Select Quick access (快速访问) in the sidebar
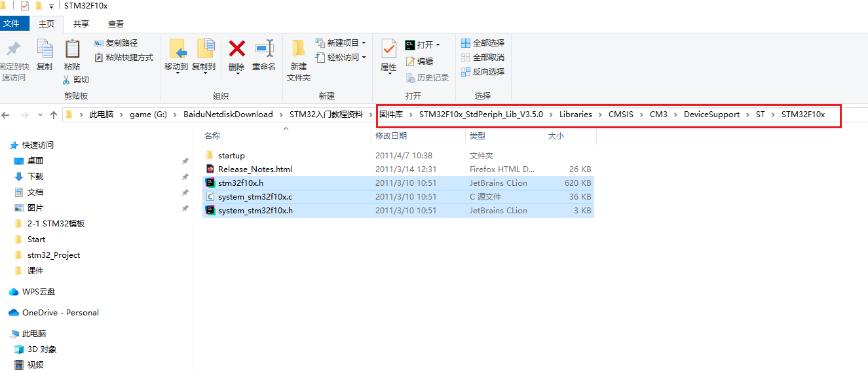Viewport: 868px width, 373px height. (x=31, y=145)
